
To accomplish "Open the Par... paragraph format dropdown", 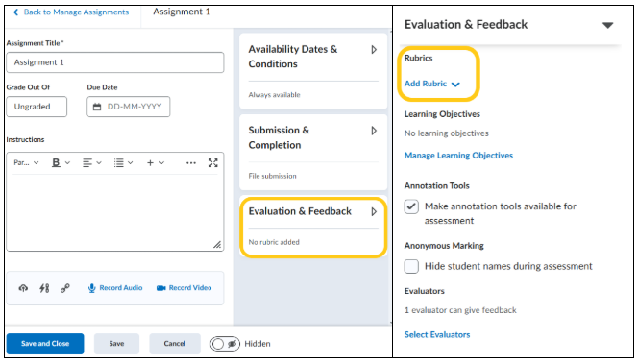I will (26, 162).
